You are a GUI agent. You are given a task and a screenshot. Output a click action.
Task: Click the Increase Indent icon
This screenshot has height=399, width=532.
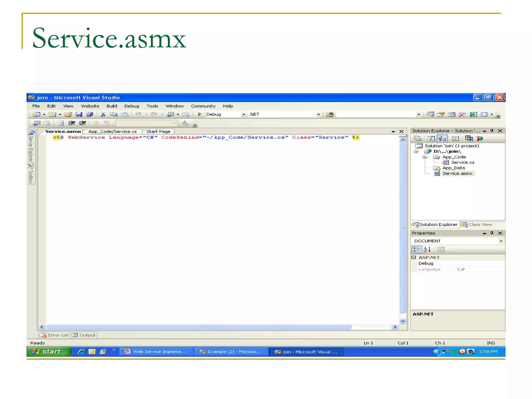pyautogui.click(x=82, y=123)
